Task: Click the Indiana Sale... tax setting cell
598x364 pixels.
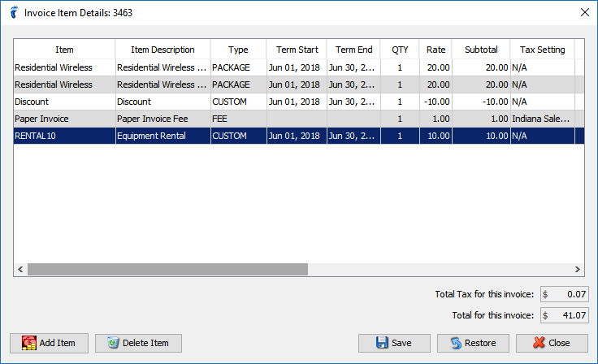Action: pyautogui.click(x=542, y=119)
